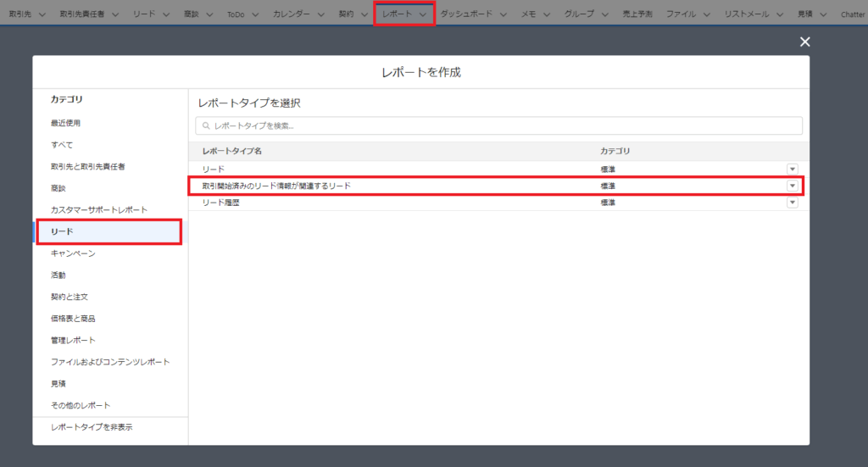Close the report creation dialog with X
This screenshot has height=467, width=868.
(x=805, y=42)
